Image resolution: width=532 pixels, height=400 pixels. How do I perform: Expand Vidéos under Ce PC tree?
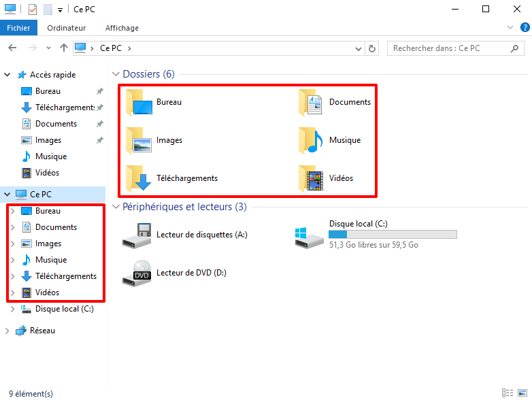pos(12,293)
